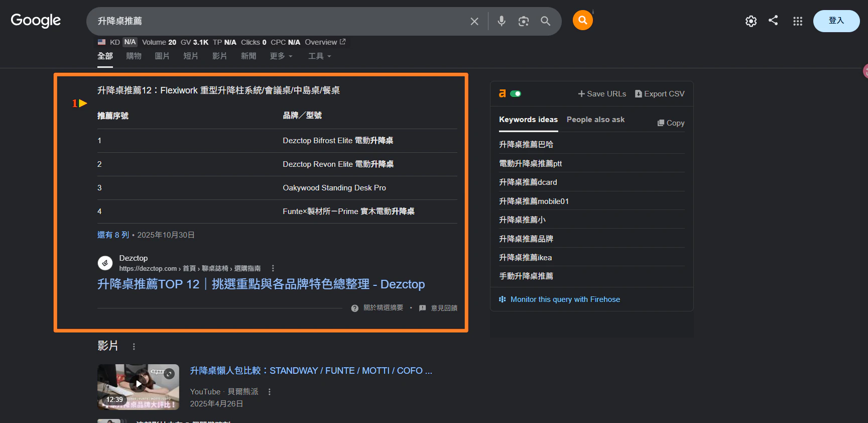Click keyword 升降桌推薦dcard
Screen dimensions: 868x423
point(528,182)
